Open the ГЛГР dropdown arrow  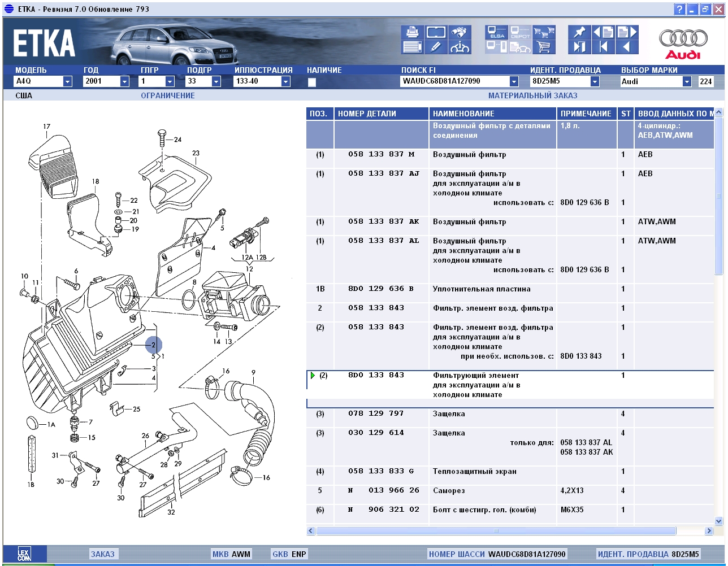pyautogui.click(x=169, y=81)
